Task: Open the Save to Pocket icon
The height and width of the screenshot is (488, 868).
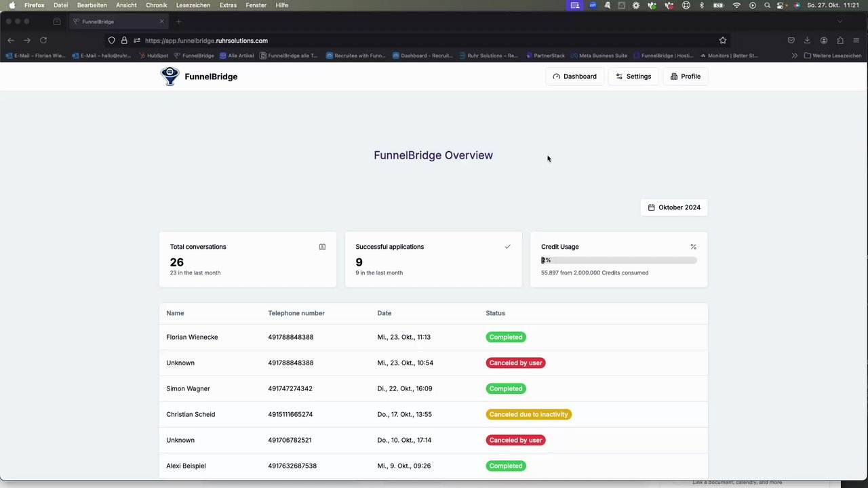Action: [791, 41]
